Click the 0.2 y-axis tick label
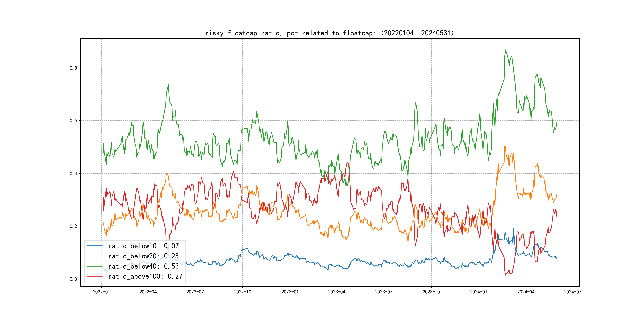644x322 pixels. click(x=73, y=226)
